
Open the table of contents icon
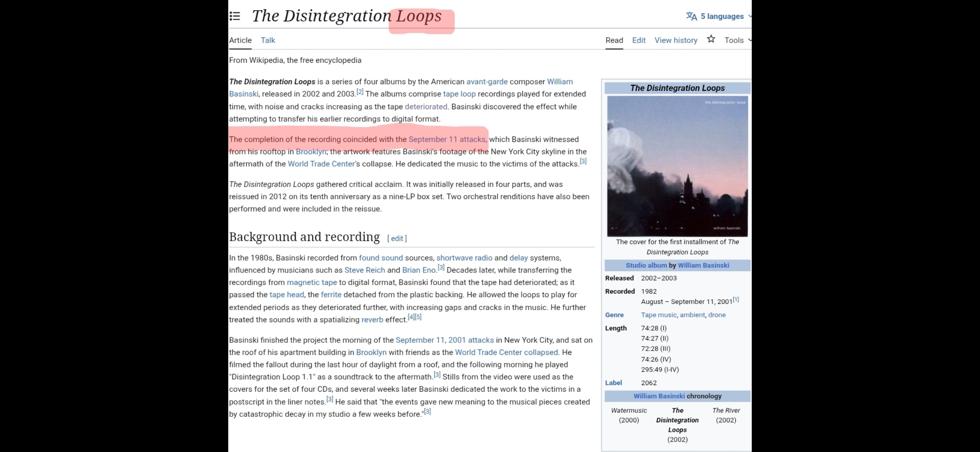pyautogui.click(x=235, y=16)
